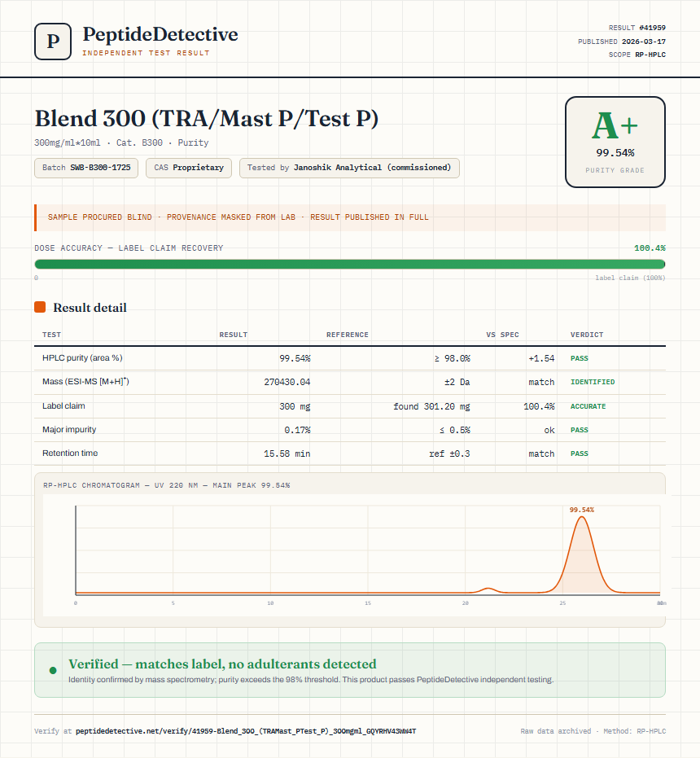Image resolution: width=700 pixels, height=758 pixels.
Task: Click the ≥ 98.0% reference value
Action: pos(452,358)
